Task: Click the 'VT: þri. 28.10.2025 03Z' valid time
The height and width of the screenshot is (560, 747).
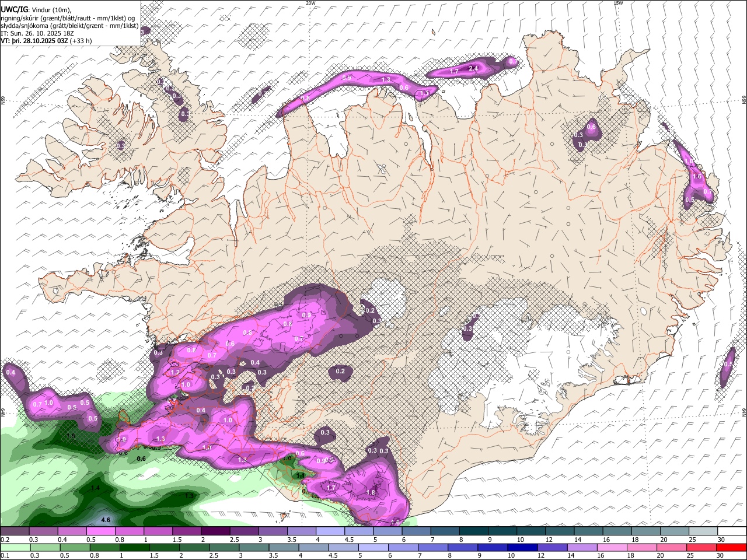Action: click(x=34, y=41)
